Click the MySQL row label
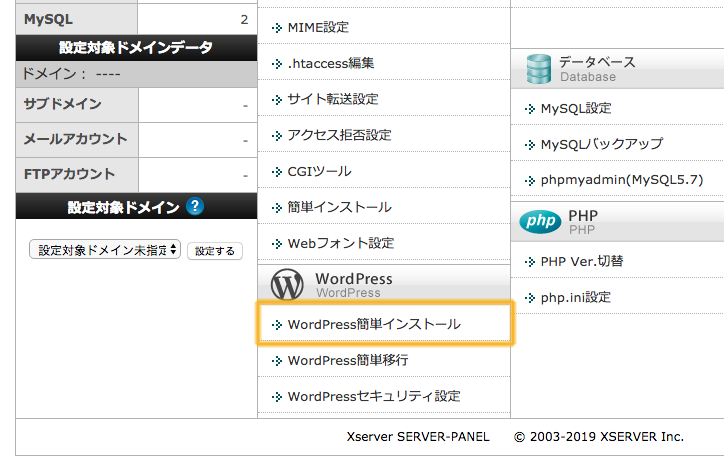724x466 pixels. pos(48,19)
